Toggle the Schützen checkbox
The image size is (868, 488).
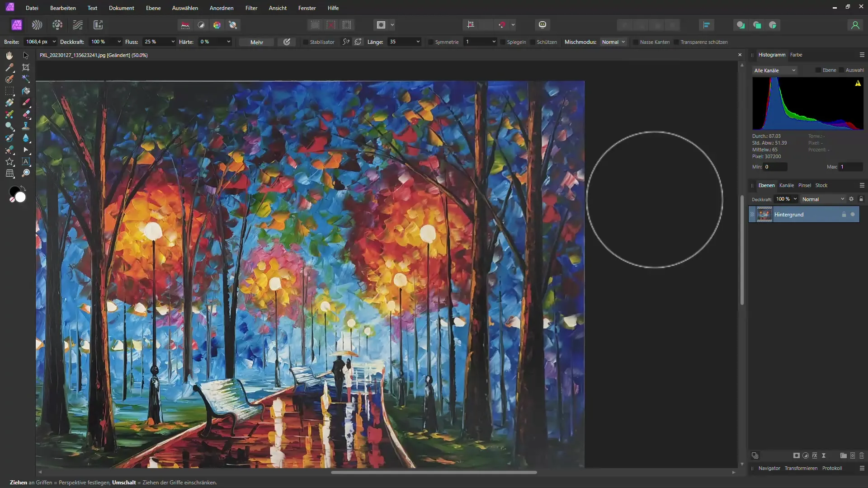pos(532,42)
